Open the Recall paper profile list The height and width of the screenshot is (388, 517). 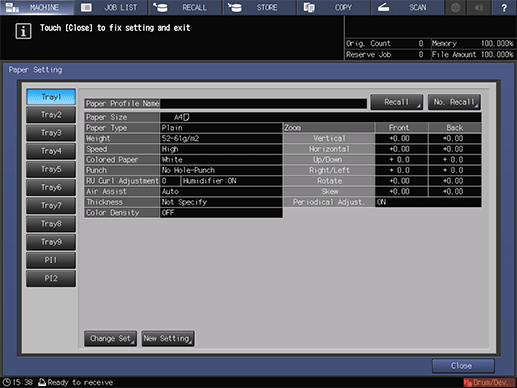397,102
